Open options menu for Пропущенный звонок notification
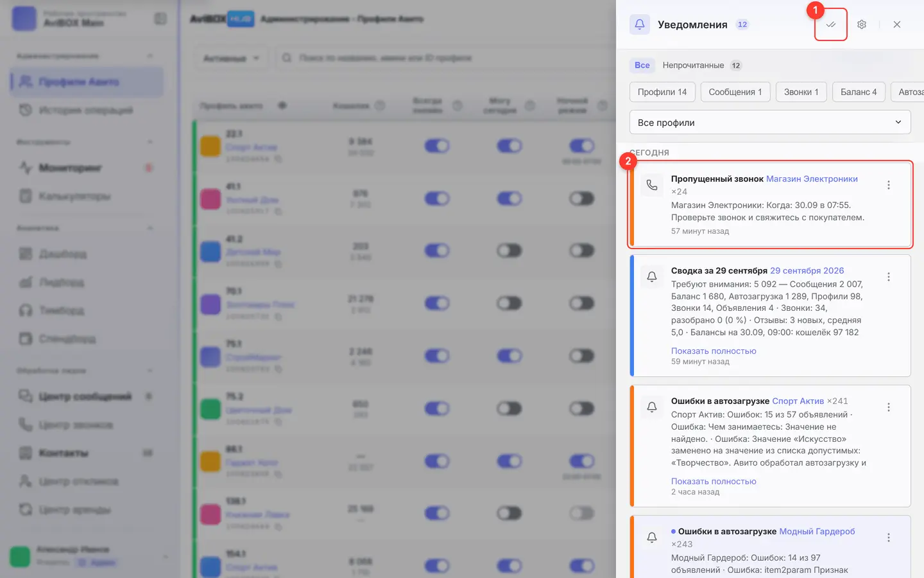The width and height of the screenshot is (924, 578). pos(889,185)
